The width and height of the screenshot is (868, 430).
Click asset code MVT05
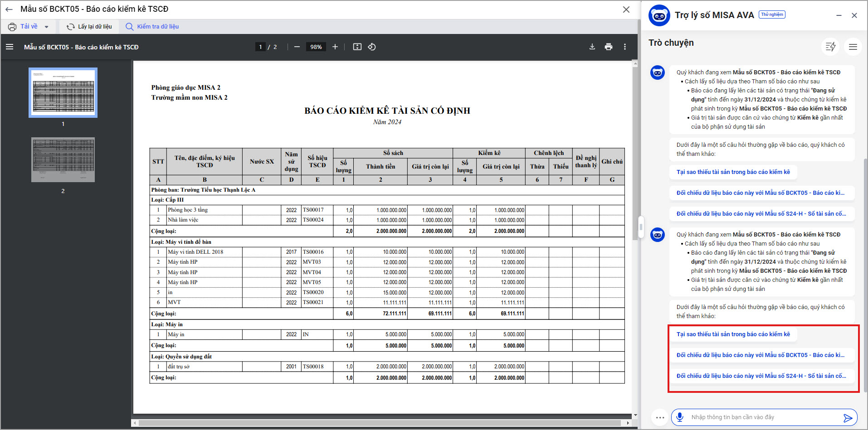click(312, 282)
